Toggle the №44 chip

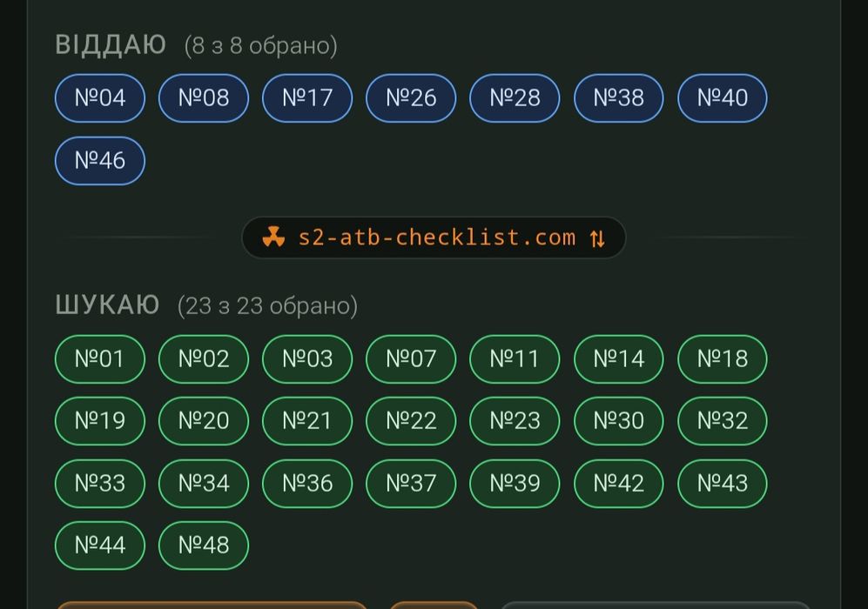(100, 545)
